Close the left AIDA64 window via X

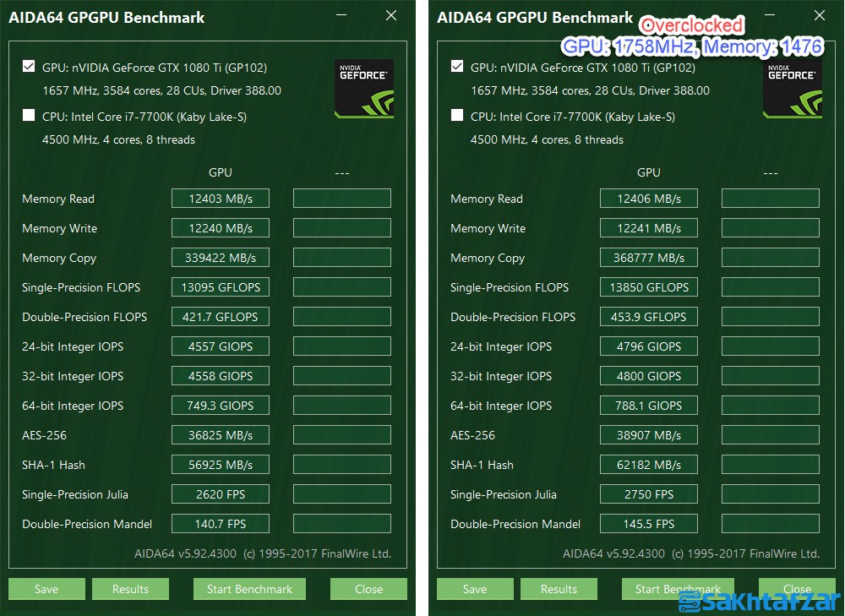(391, 15)
